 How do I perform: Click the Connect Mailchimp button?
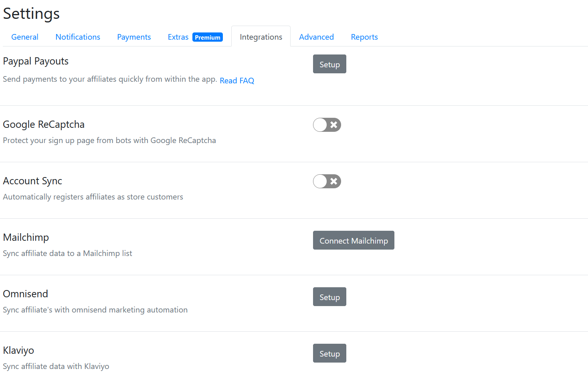(354, 240)
